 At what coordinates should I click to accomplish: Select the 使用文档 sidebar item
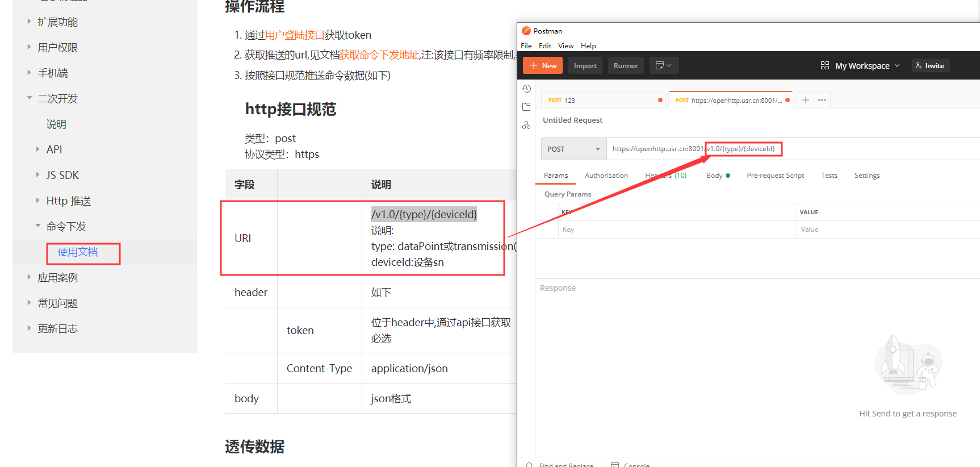tap(78, 252)
